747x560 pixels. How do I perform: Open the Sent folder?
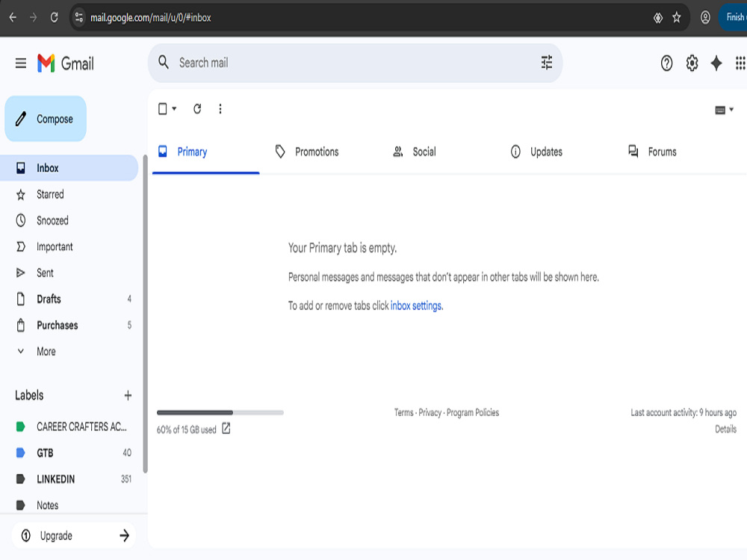69,273
